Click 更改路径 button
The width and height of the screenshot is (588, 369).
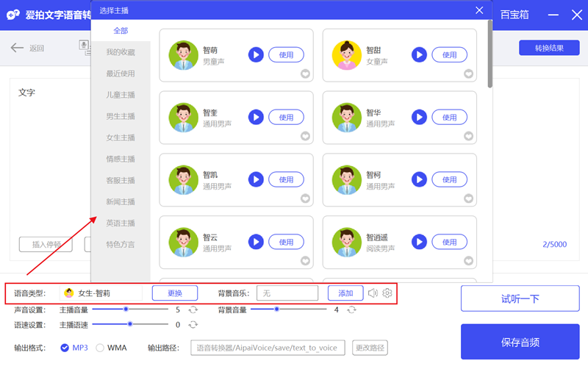pyautogui.click(x=370, y=348)
